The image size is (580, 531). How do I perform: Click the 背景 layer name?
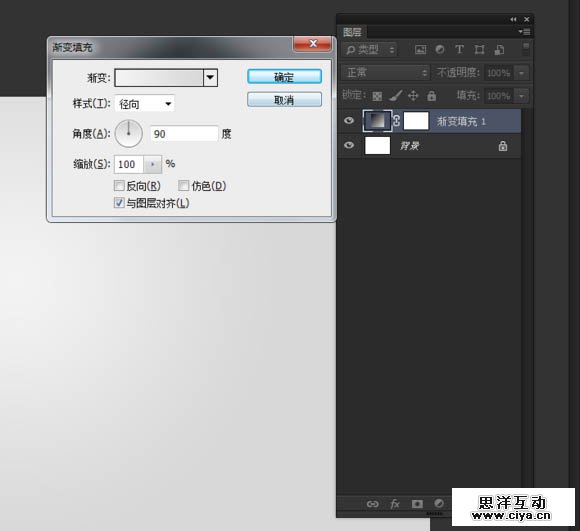pyautogui.click(x=409, y=146)
